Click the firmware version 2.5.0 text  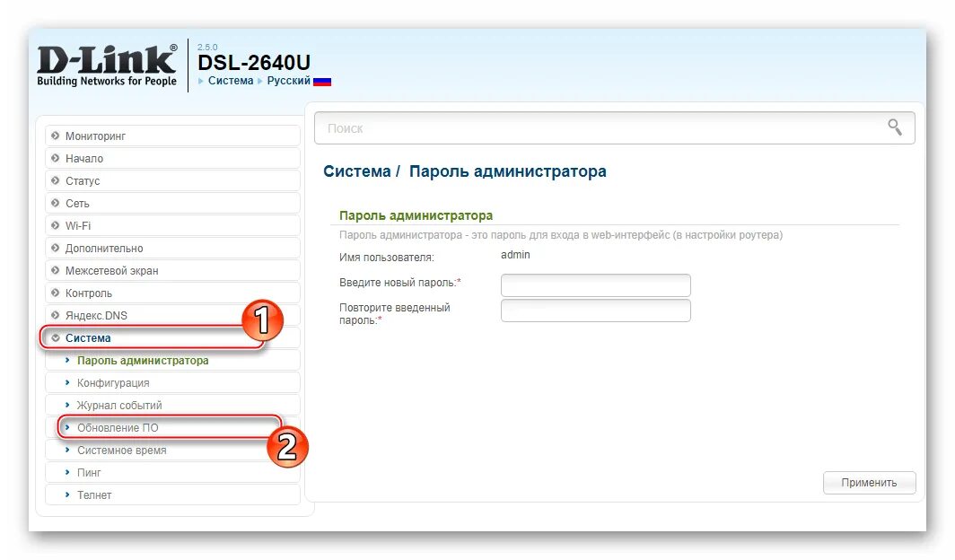(x=207, y=47)
